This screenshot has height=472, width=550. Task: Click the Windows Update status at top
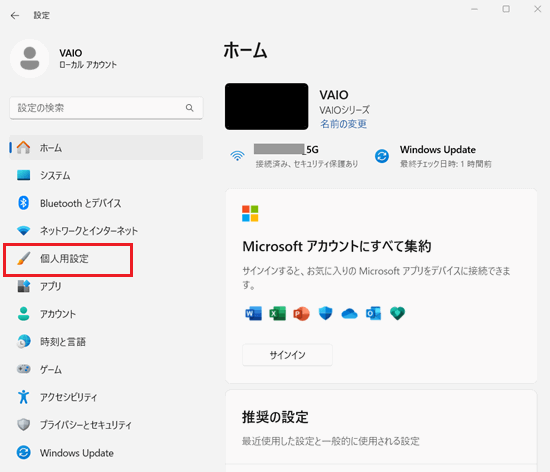click(x=433, y=156)
